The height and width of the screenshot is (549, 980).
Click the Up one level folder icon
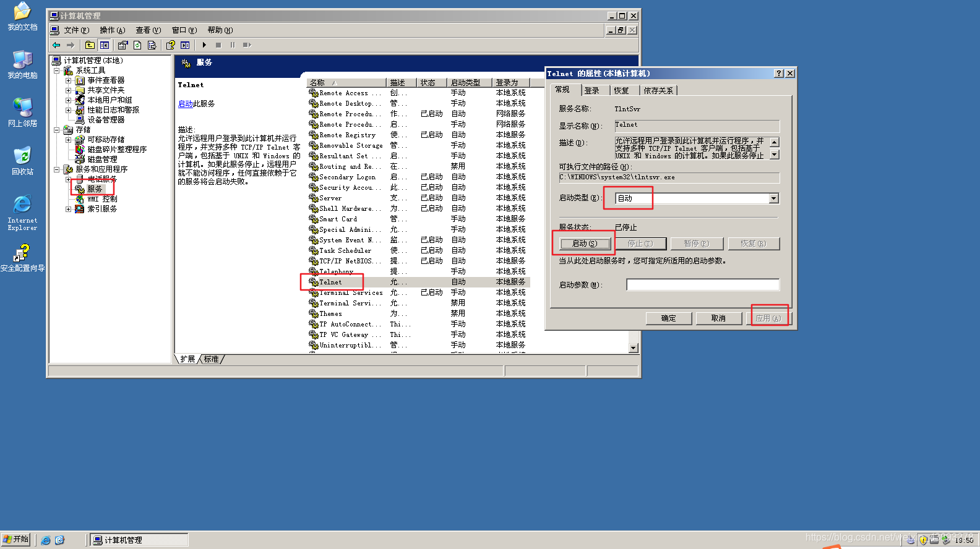(x=90, y=45)
